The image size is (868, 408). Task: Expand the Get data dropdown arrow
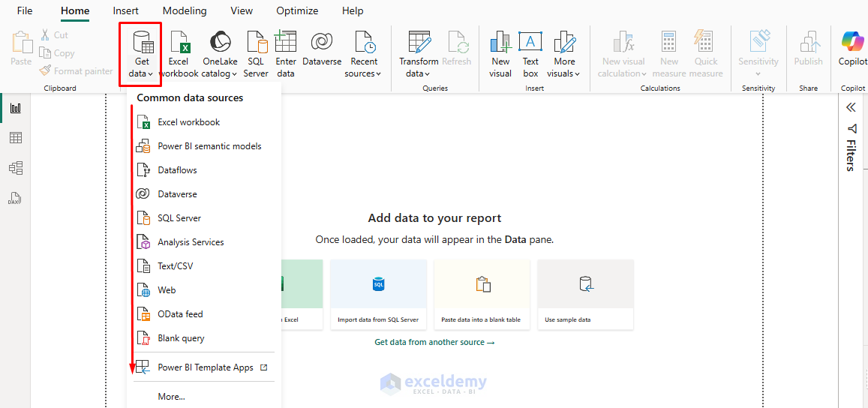[x=150, y=74]
